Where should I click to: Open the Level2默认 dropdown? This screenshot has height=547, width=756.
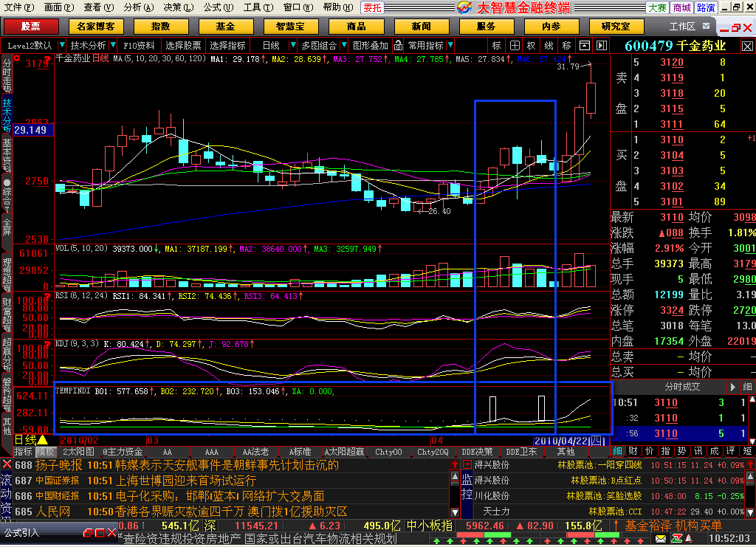click(61, 46)
